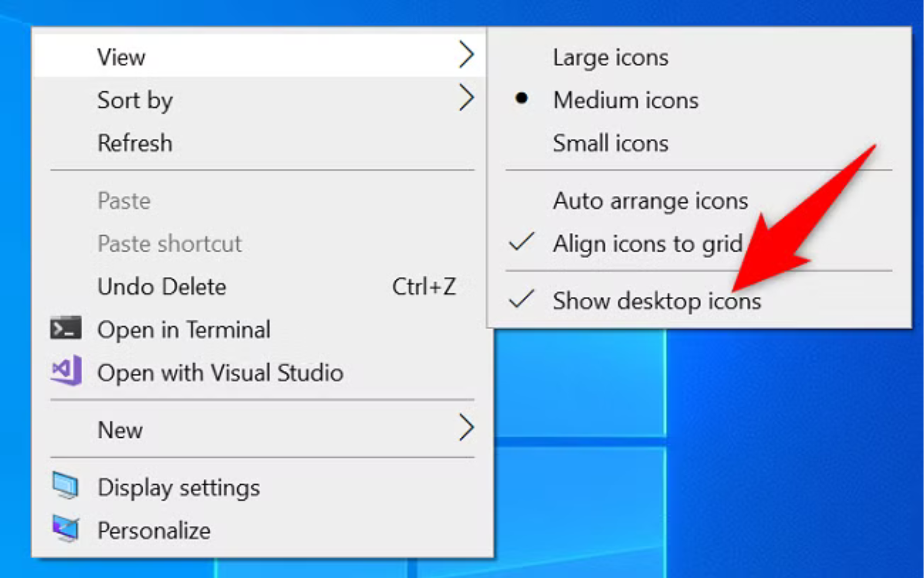Uncheck Align icons to grid
Image resolution: width=924 pixels, height=578 pixels.
(x=649, y=244)
